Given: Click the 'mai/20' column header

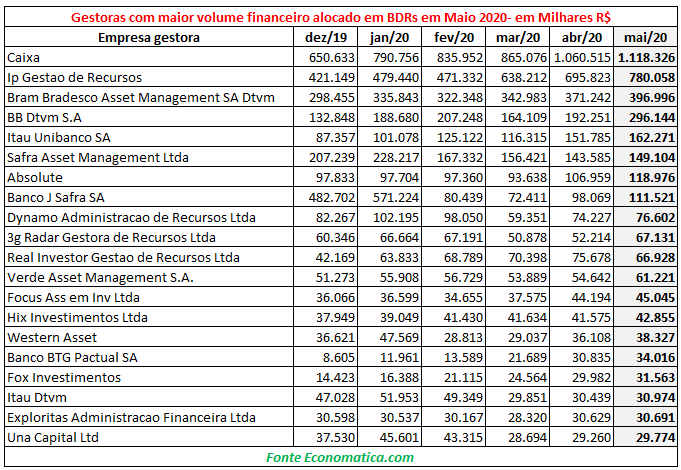Looking at the screenshot, I should [645, 37].
